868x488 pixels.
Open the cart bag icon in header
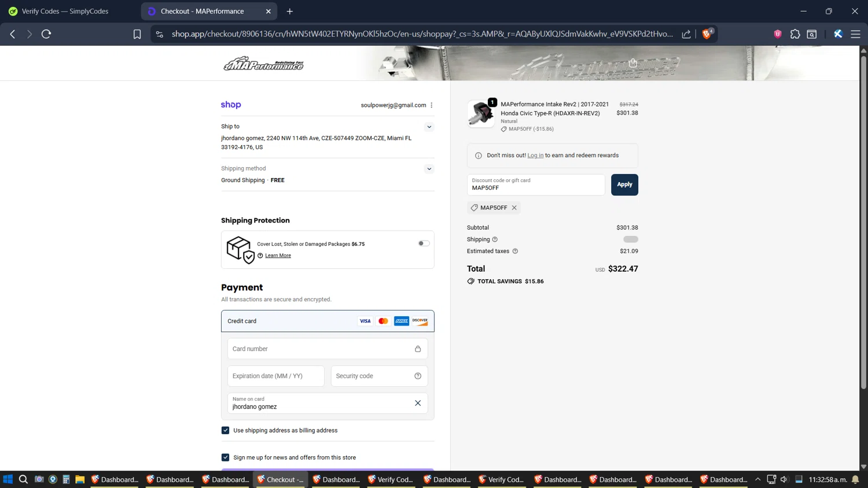[633, 63]
